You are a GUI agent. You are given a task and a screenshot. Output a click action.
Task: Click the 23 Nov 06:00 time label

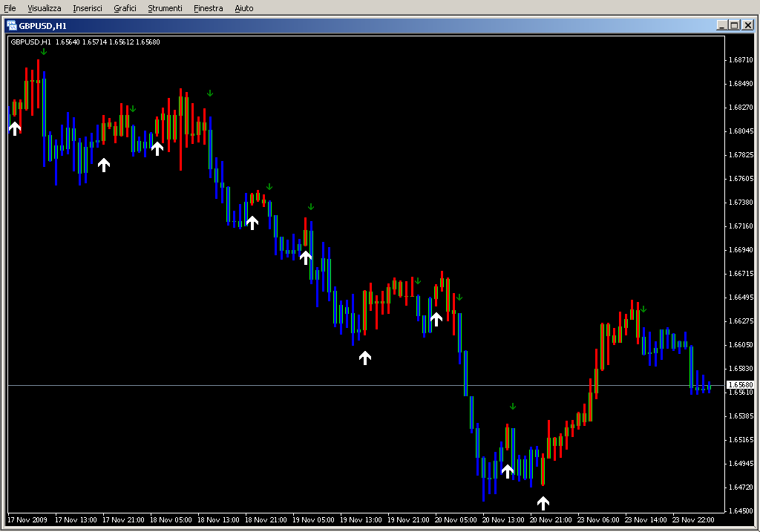(x=598, y=520)
